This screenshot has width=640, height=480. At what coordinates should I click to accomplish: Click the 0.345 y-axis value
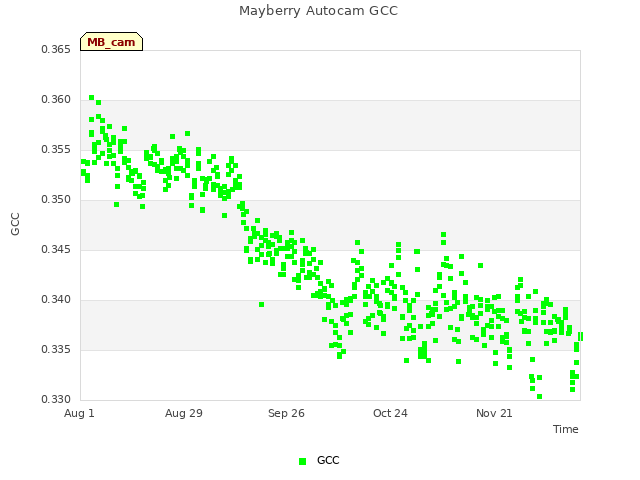point(56,249)
